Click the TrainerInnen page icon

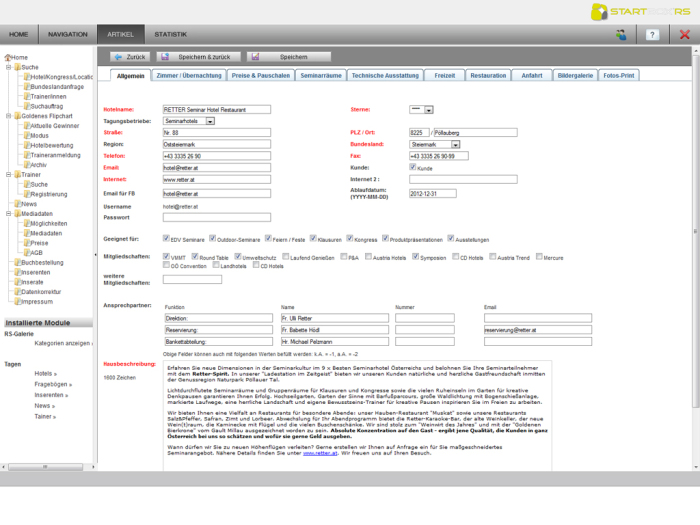pos(27,96)
